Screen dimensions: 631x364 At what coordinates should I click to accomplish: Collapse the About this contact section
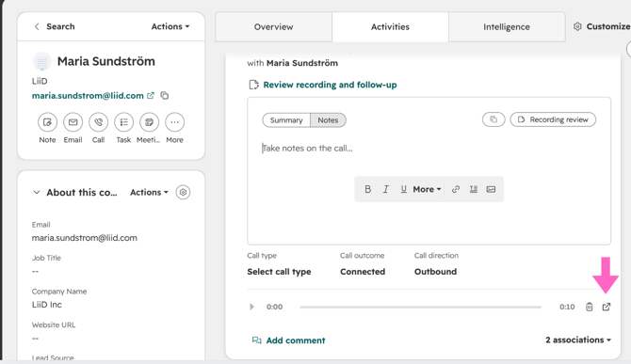click(37, 193)
